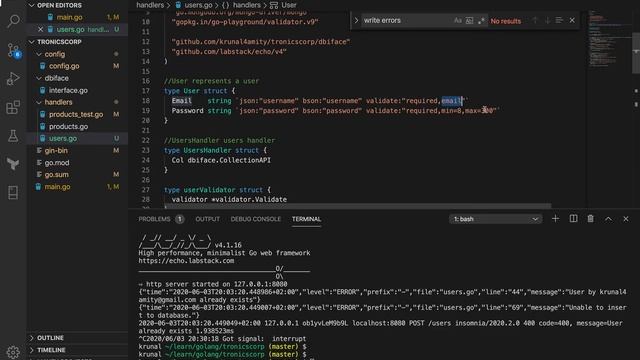Open the Extensions view
This screenshot has height=360, width=640.
coord(13,107)
